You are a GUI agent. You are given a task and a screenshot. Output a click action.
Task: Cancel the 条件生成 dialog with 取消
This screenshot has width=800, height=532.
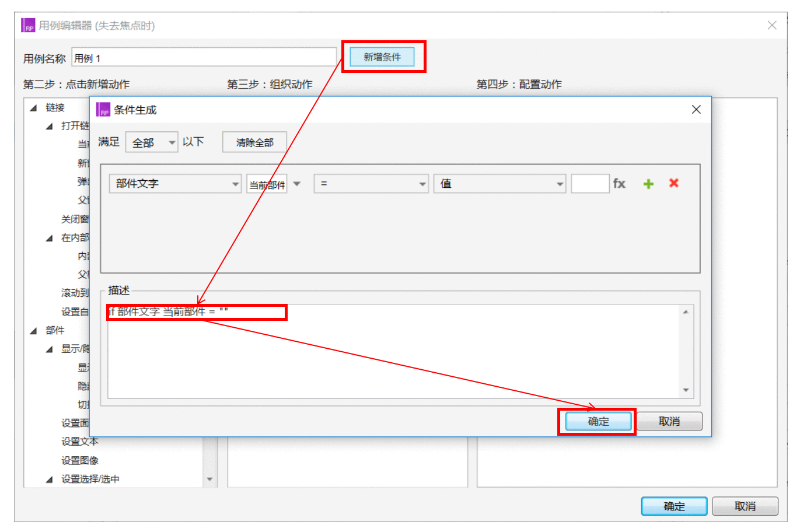669,421
